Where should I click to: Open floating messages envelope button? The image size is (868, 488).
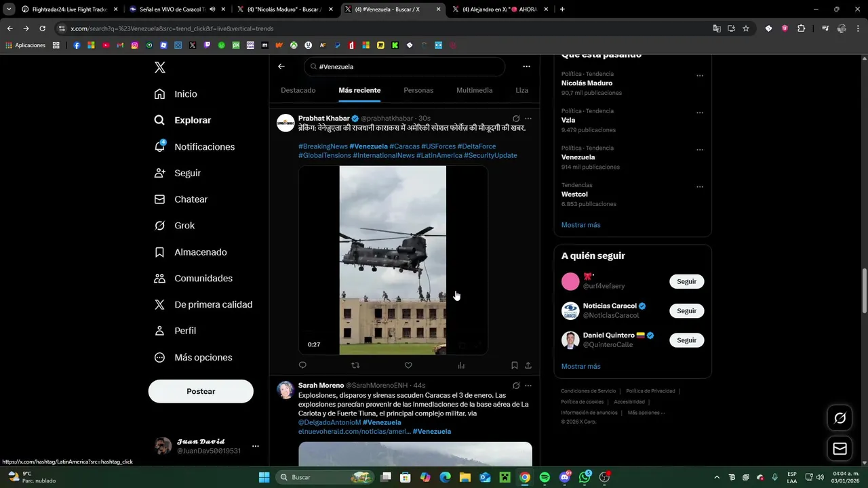pos(840,449)
